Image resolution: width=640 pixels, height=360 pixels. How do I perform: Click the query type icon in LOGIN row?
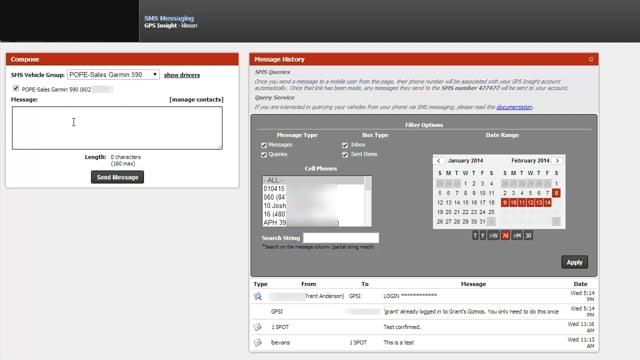point(258,296)
